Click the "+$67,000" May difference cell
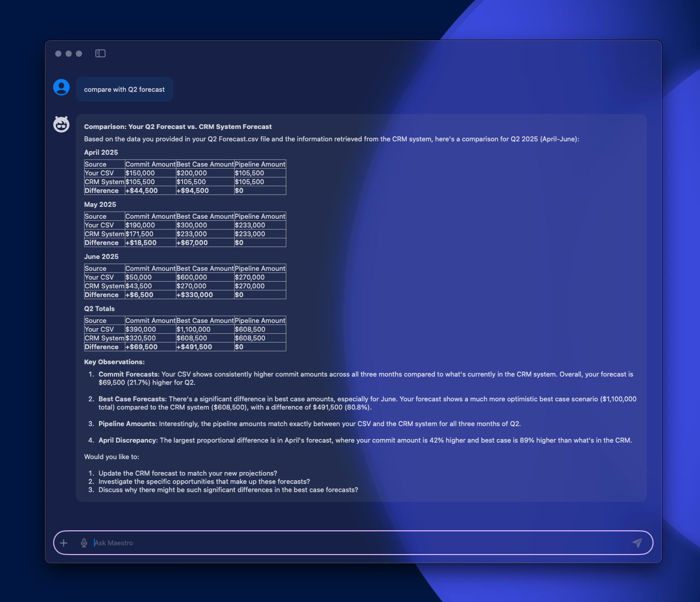Image resolution: width=700 pixels, height=602 pixels. tap(205, 242)
